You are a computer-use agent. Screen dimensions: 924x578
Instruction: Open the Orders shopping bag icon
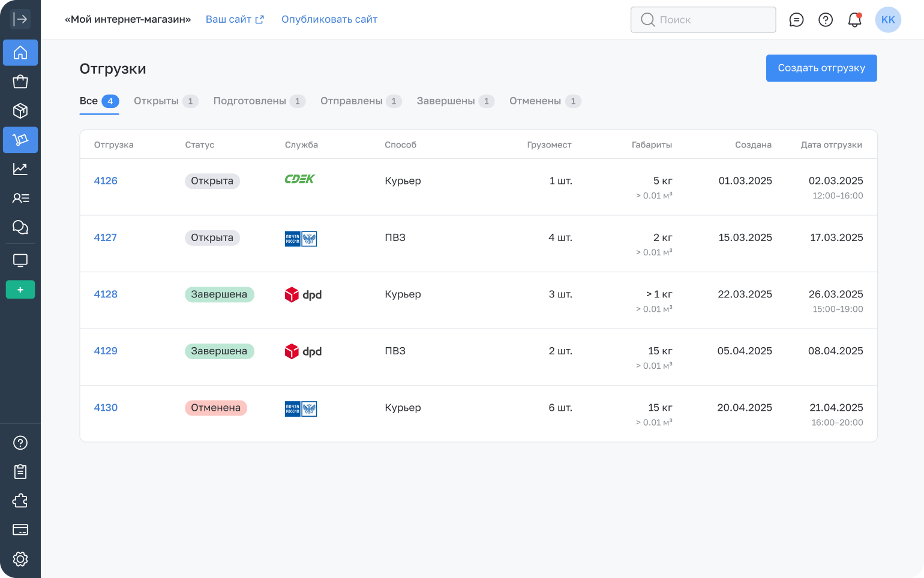point(20,82)
